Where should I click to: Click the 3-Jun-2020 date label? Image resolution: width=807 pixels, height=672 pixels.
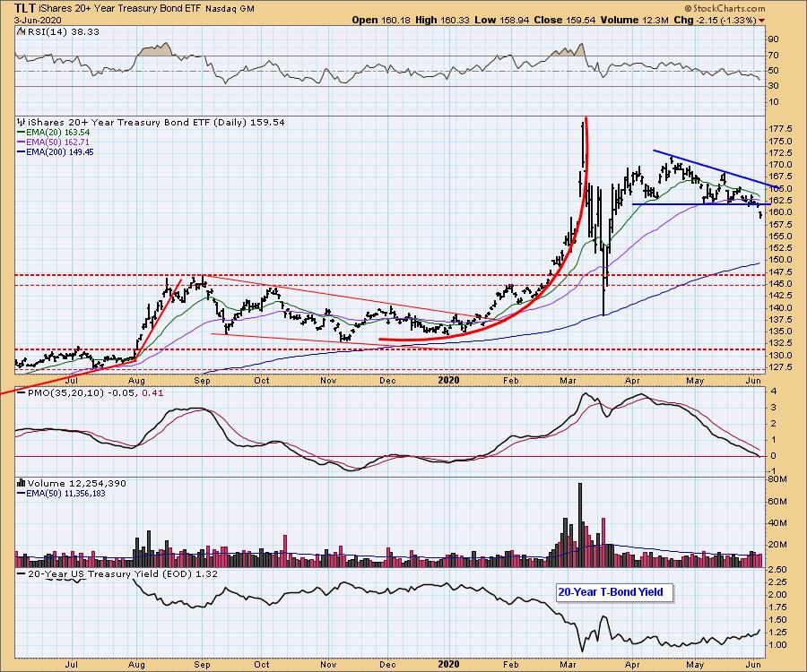(38, 20)
